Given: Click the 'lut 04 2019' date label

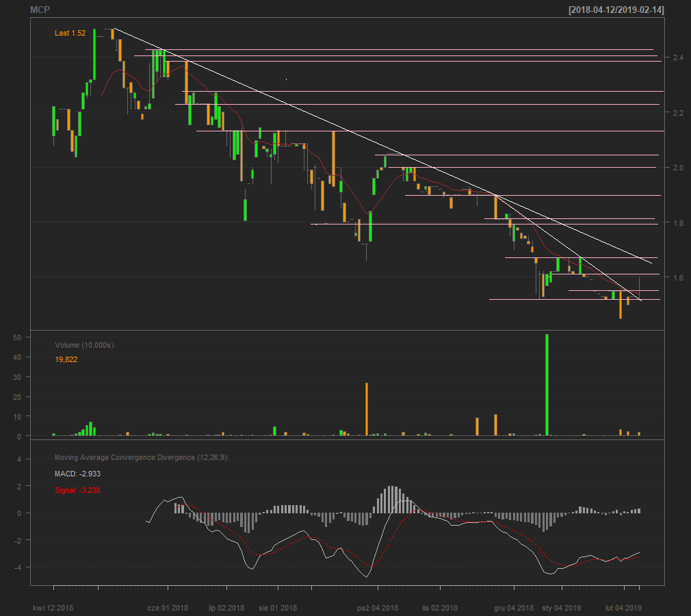Looking at the screenshot, I should (x=623, y=608).
